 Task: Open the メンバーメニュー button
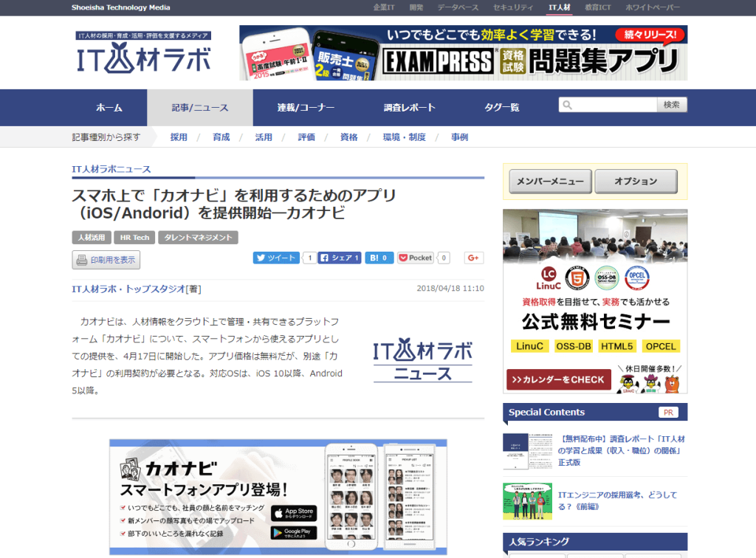tap(550, 182)
